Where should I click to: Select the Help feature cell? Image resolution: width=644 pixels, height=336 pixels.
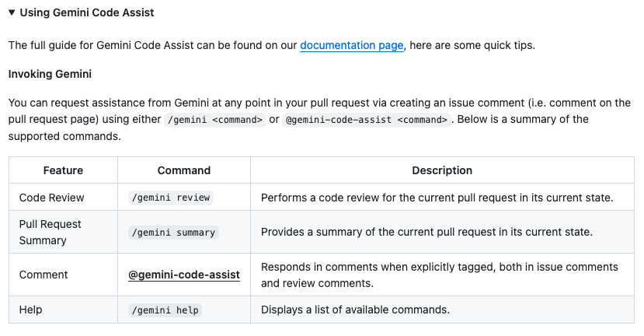click(31, 310)
